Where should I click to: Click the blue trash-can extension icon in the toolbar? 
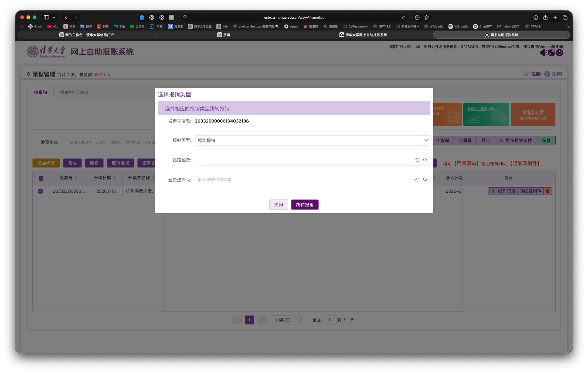point(142,18)
